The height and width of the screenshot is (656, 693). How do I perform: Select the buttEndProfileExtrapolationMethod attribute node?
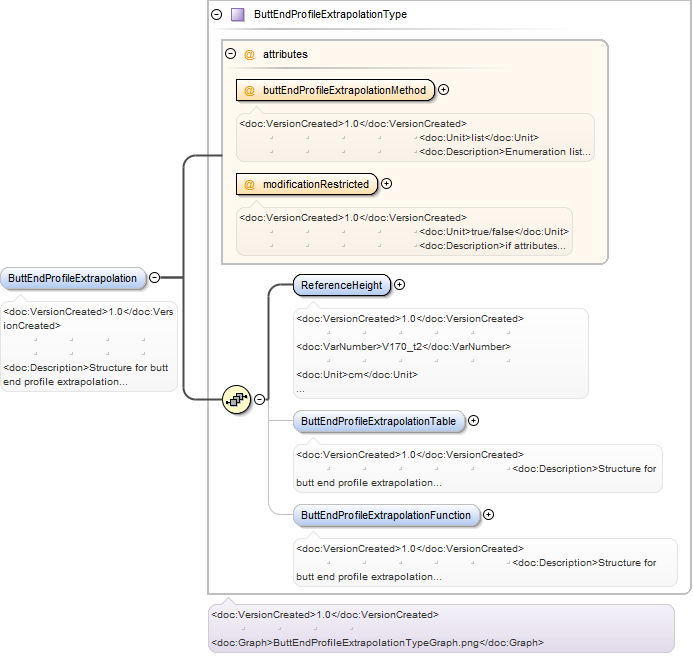pos(335,90)
